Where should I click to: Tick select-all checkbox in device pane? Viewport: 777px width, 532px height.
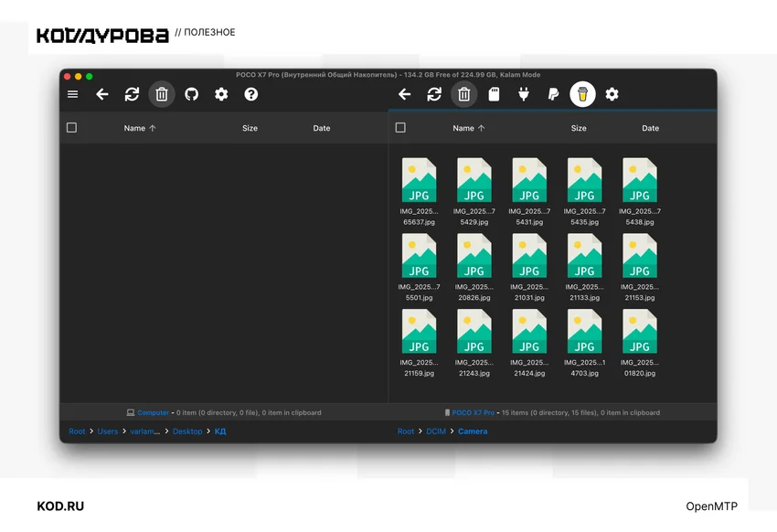tap(400, 128)
